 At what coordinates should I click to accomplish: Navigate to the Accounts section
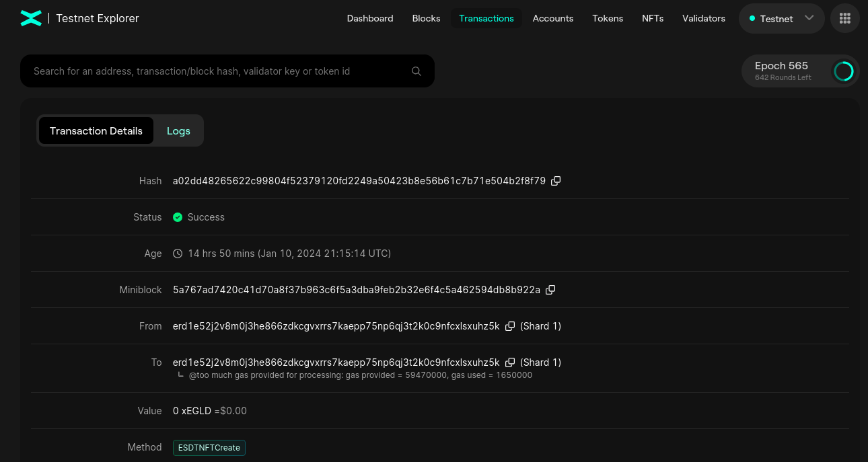[552, 19]
